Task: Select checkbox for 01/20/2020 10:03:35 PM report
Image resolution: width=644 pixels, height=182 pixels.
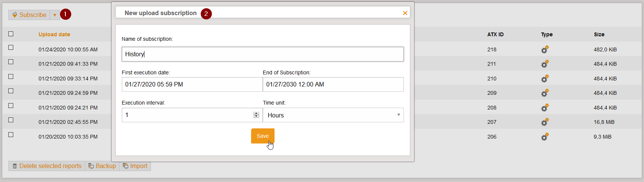Action: tap(11, 135)
